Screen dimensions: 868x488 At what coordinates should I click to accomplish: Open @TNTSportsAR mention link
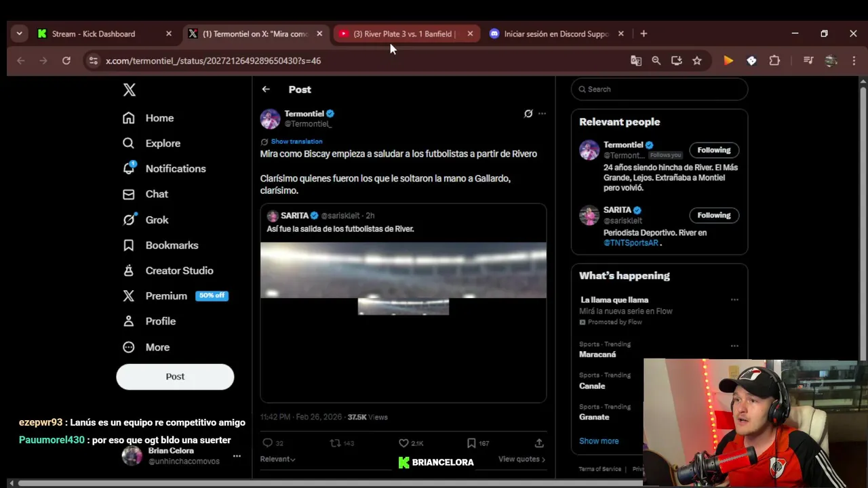pos(631,243)
